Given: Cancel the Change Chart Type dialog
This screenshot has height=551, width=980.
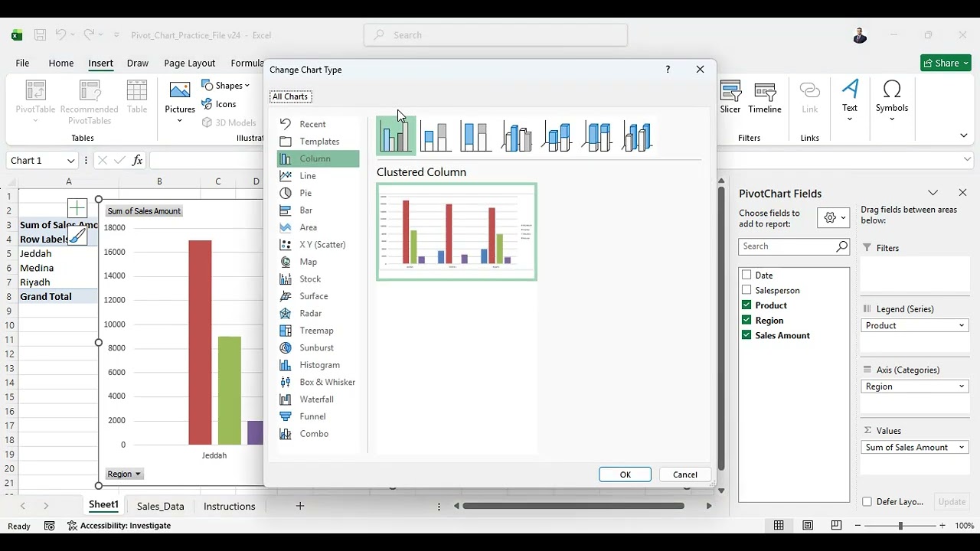Looking at the screenshot, I should click(684, 474).
